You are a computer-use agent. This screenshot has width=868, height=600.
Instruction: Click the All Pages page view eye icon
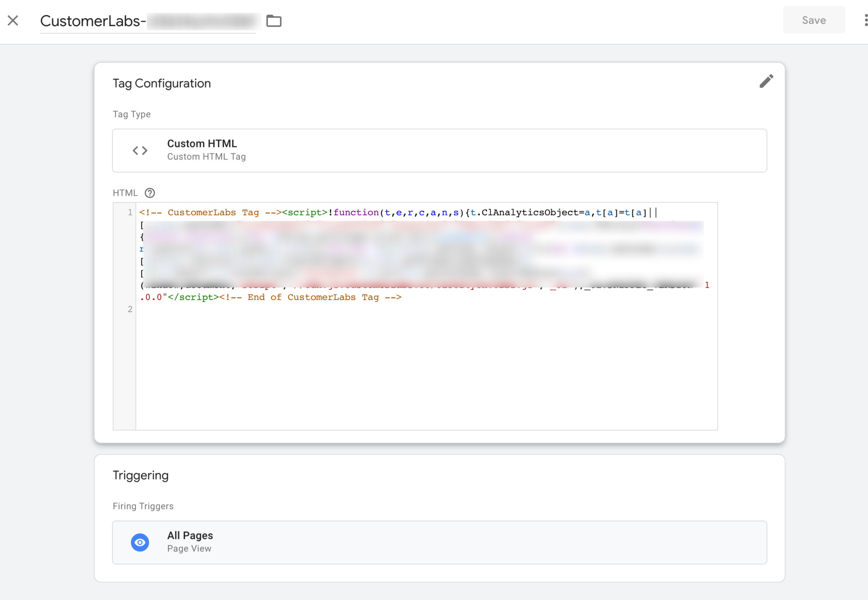(140, 542)
